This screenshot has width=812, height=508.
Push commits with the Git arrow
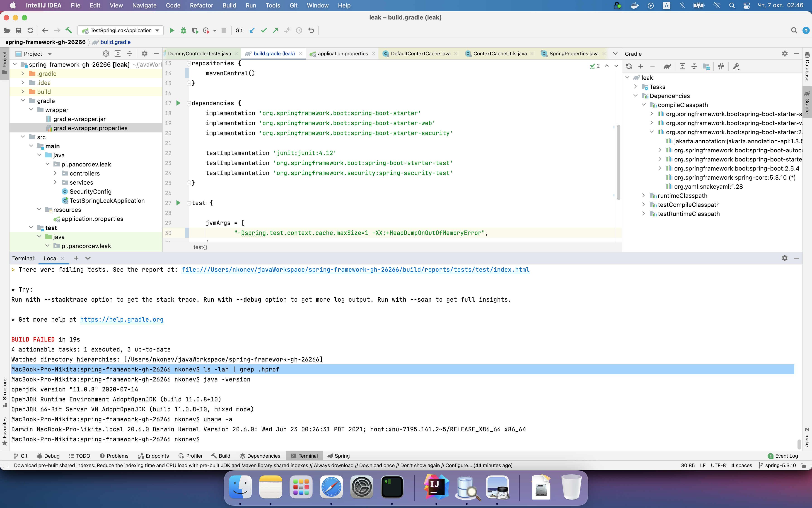click(275, 31)
